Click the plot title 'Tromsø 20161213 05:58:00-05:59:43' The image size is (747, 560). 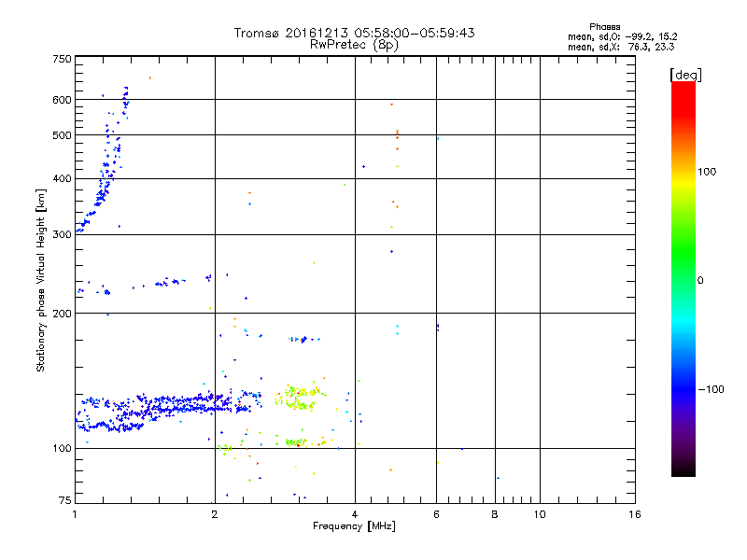point(354,33)
